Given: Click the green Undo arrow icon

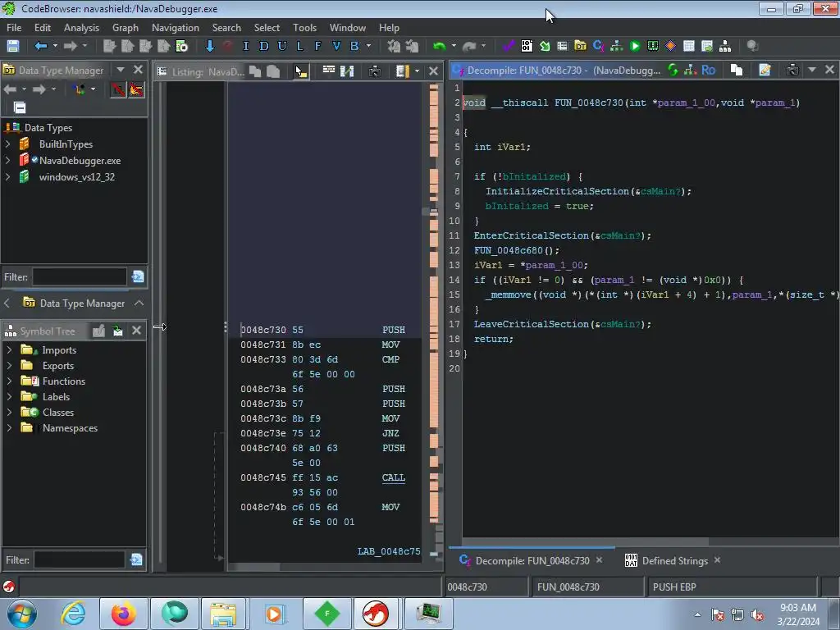Looking at the screenshot, I should click(x=440, y=46).
